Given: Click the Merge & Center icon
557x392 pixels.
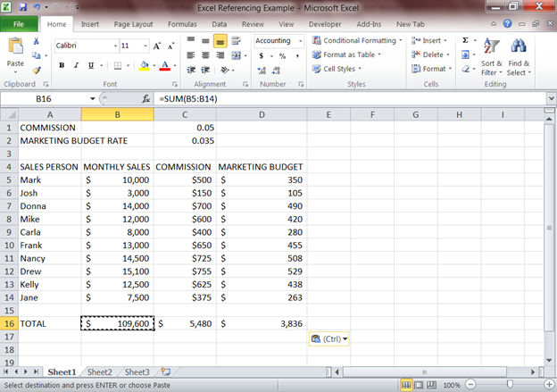Looking at the screenshot, I should coord(236,55).
